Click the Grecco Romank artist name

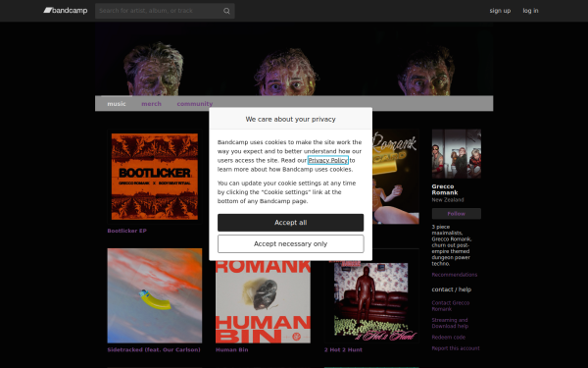(x=445, y=189)
